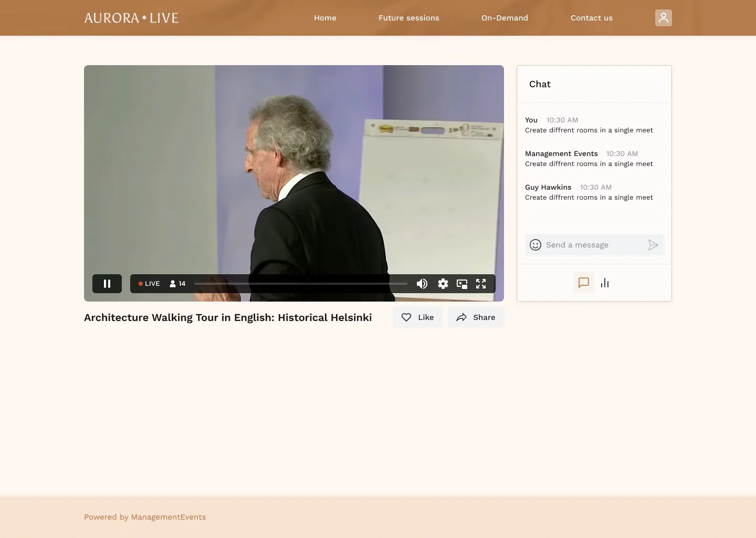Open the emoji picker

pos(535,245)
